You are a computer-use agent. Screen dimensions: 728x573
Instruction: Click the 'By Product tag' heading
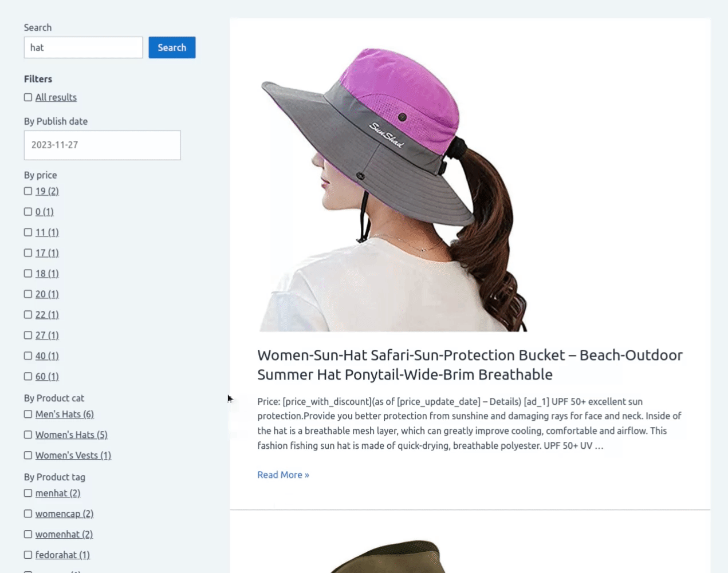click(54, 477)
